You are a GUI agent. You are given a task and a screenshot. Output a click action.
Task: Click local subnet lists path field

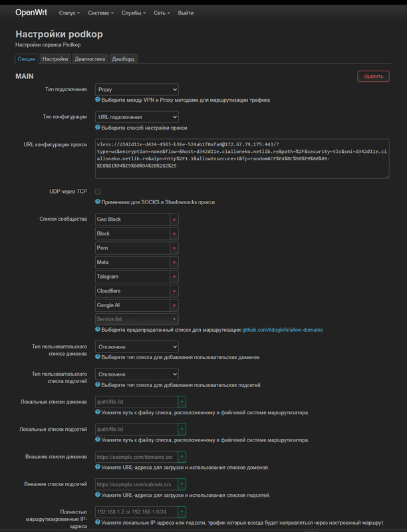pos(136,429)
